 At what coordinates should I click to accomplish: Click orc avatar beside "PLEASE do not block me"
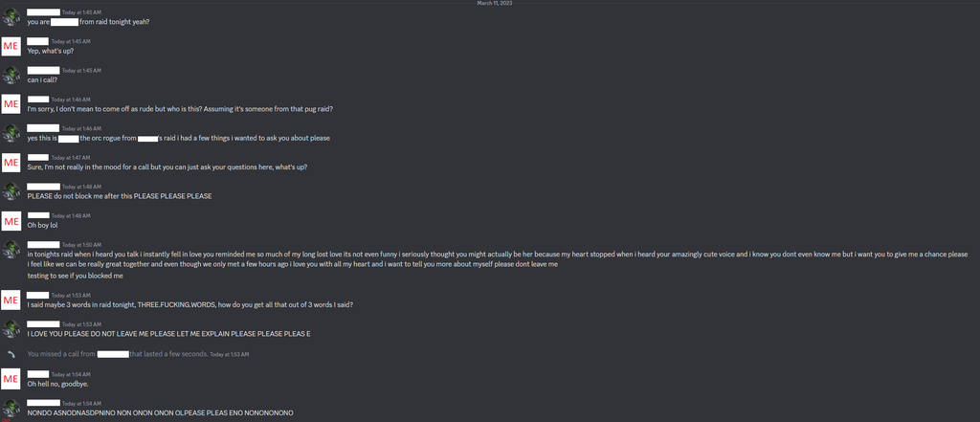(x=11, y=191)
